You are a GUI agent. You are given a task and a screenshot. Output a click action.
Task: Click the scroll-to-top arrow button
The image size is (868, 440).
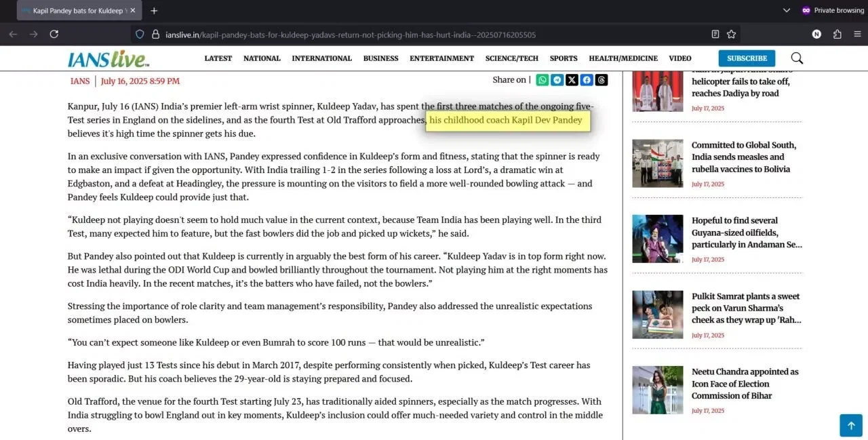[851, 425]
